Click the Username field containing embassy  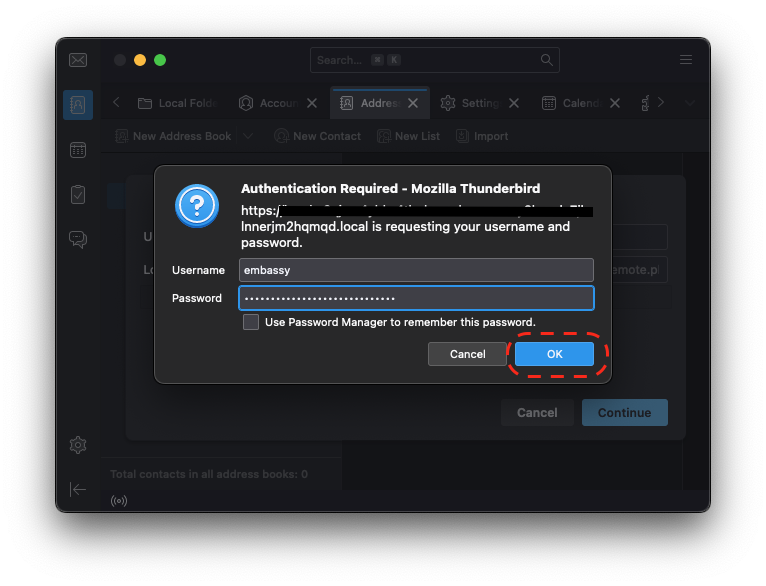point(416,270)
